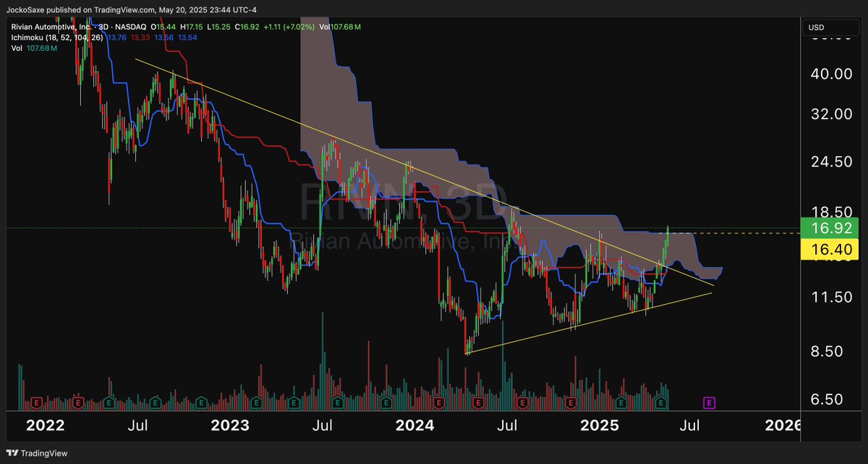Click the TradingView logo in the footer

click(x=37, y=453)
